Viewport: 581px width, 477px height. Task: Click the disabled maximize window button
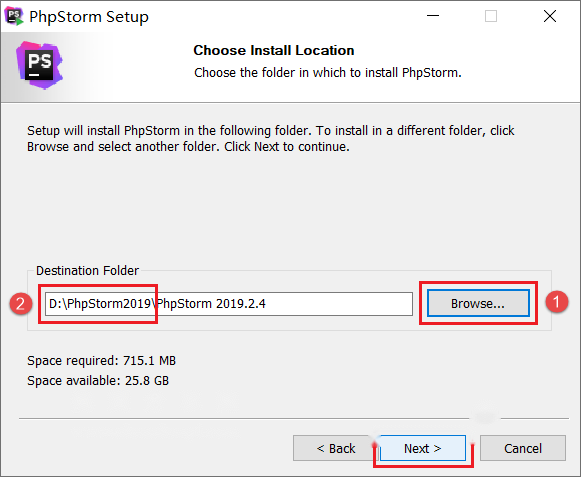coord(491,16)
